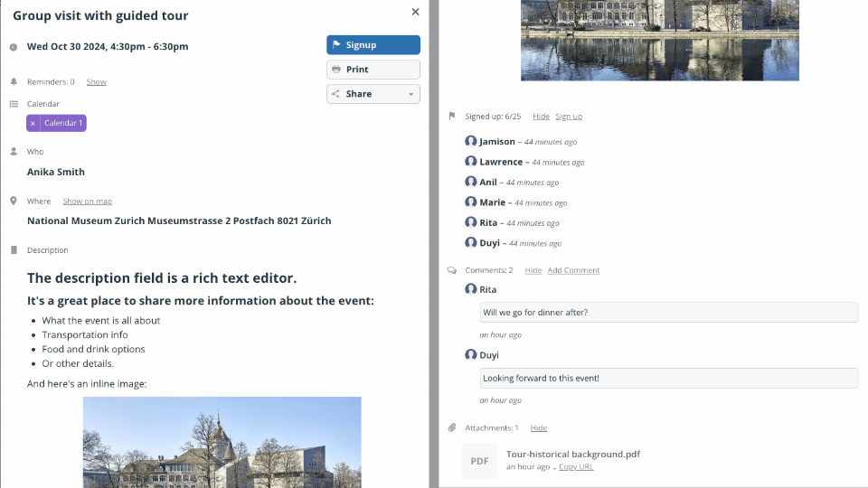Click Copy URL for the attachment

576,467
